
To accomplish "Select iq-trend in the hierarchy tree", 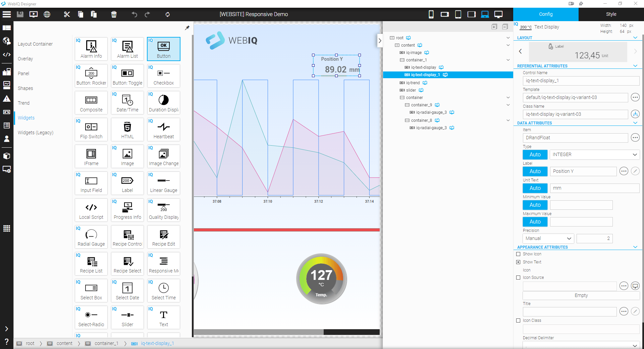I will 413,83.
